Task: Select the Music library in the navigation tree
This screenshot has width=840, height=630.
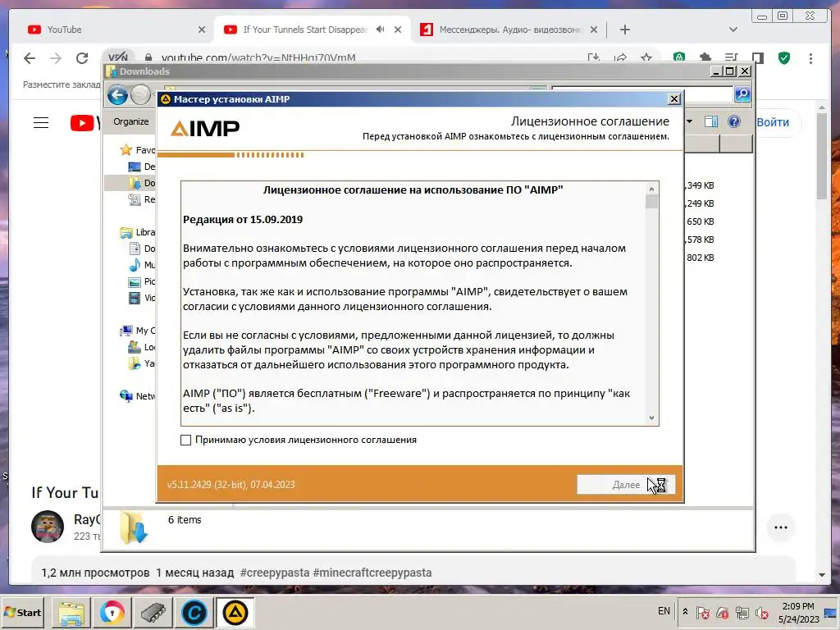Action: click(x=143, y=265)
